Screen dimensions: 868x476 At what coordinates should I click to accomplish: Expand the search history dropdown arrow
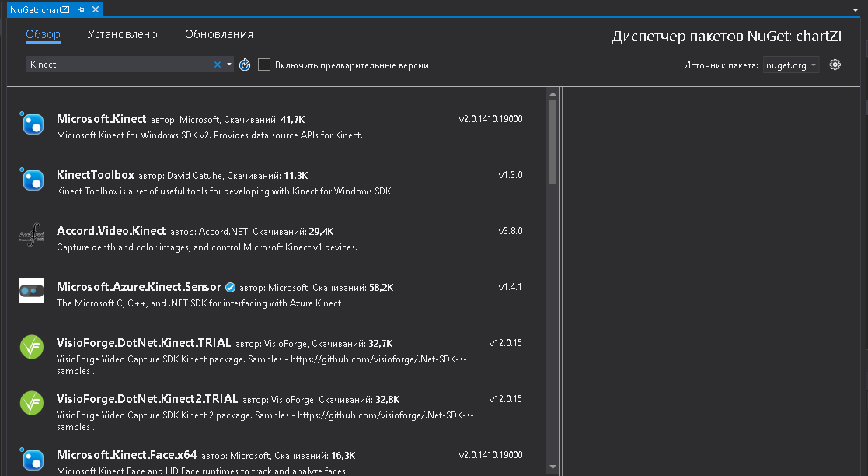tap(229, 65)
